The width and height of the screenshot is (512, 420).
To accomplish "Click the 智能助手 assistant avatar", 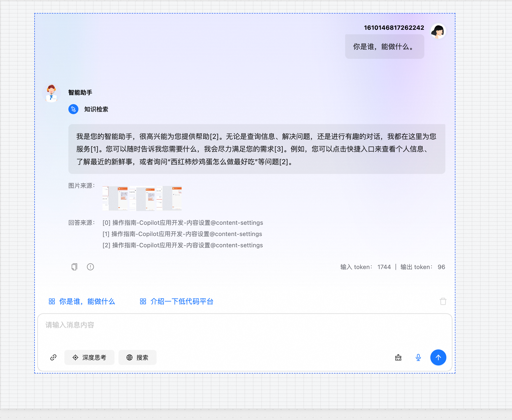I will [x=52, y=93].
